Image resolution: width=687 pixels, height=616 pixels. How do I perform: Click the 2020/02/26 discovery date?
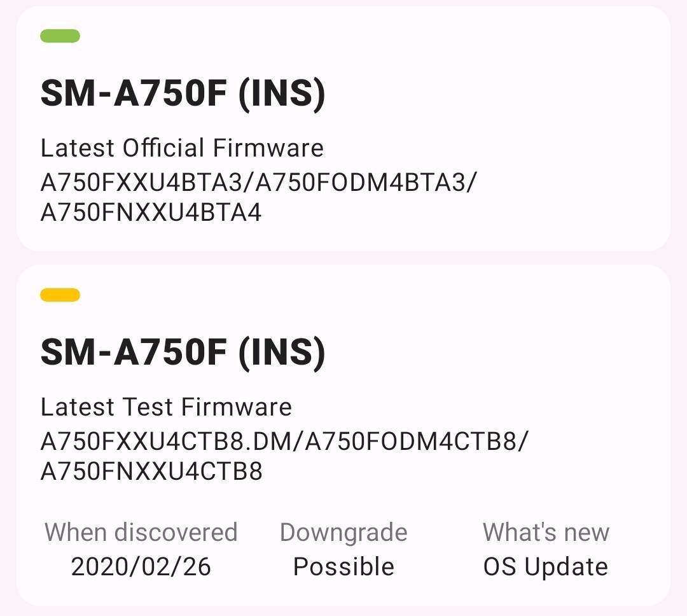[141, 566]
